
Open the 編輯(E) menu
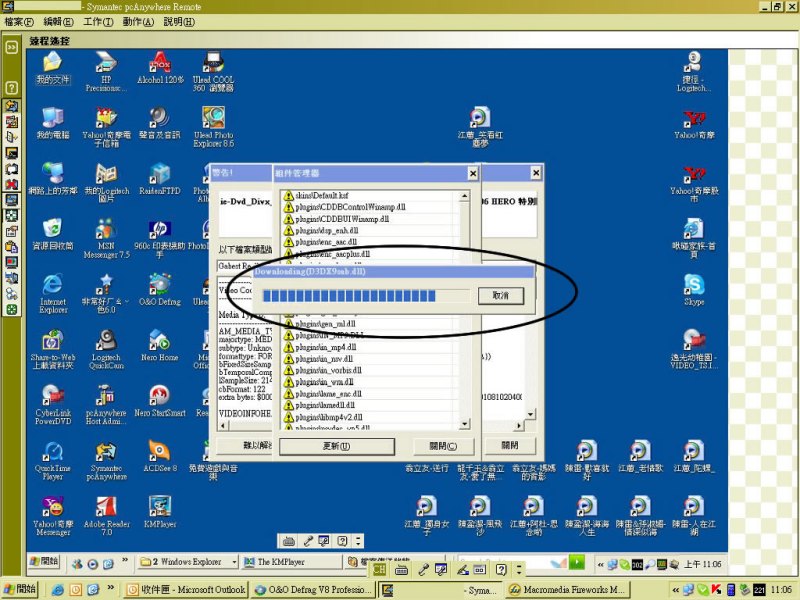(58, 22)
